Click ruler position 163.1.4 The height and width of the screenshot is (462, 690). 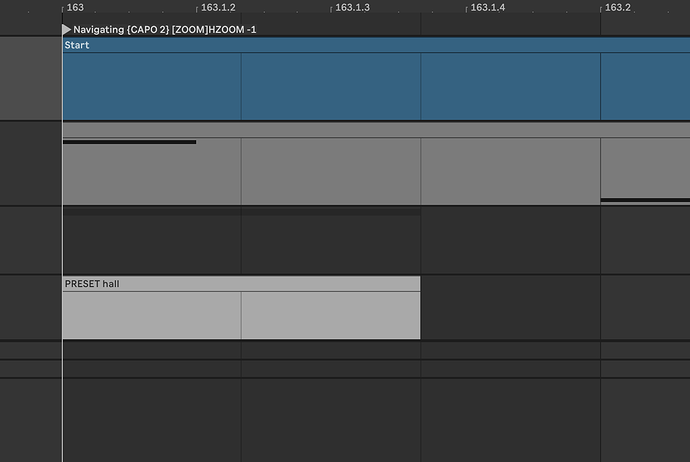pos(487,7)
